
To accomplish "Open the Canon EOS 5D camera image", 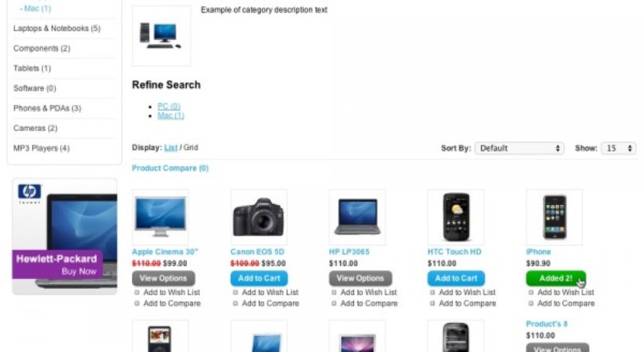I will [259, 217].
